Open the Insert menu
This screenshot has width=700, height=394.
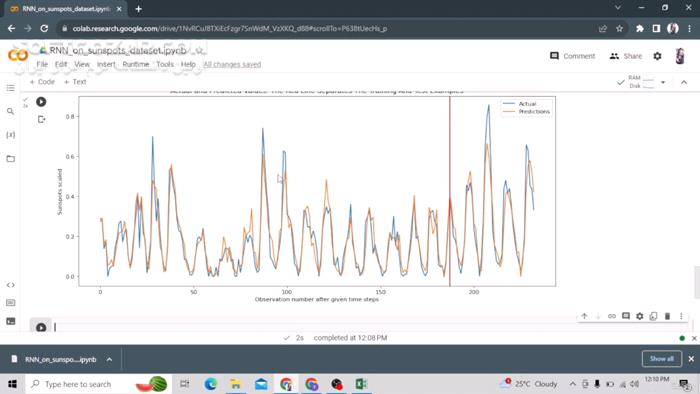106,64
